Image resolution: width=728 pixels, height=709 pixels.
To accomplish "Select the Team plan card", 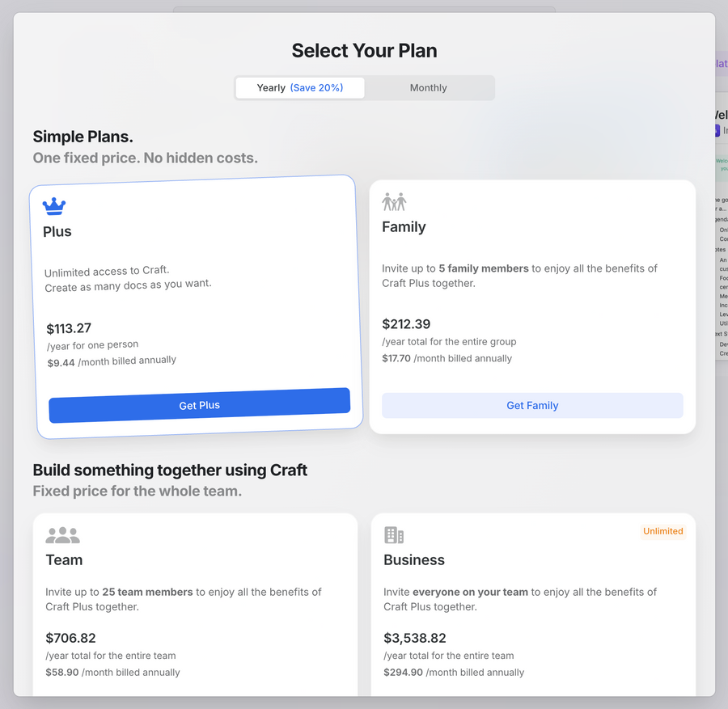I will [194, 614].
